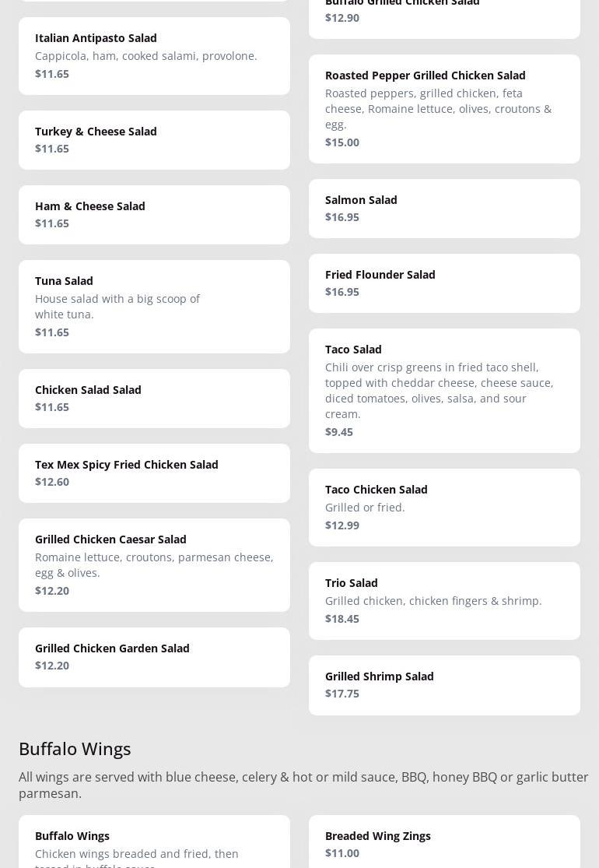Choose the Grilled Shrimp Salad
This screenshot has height=868, width=599.
coord(444,684)
